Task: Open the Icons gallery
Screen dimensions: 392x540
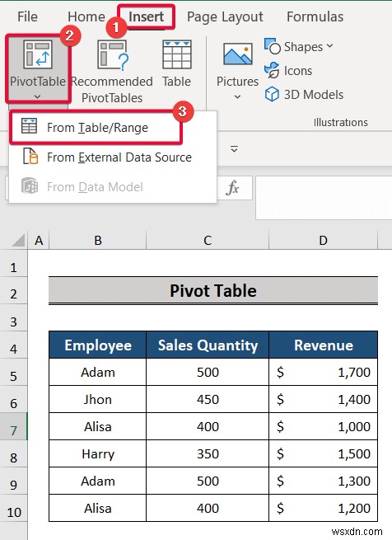Action: coord(288,71)
